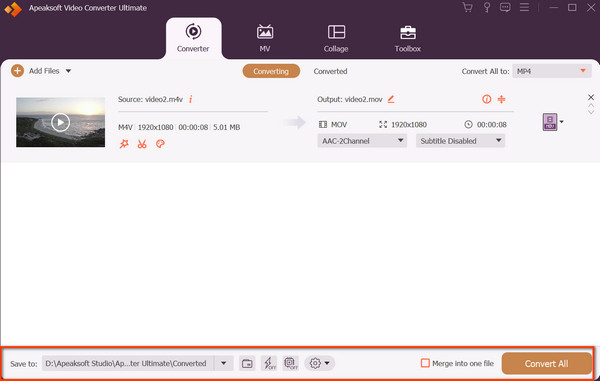Viewport: 600px width, 381px height.
Task: Expand the output format arrow beside the profile icon
Action: [x=561, y=122]
